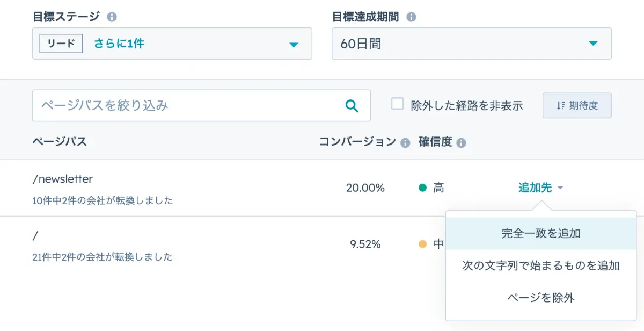Click the 目標ステージ info icon
Viewport: 644px width, 331px height.
point(112,17)
